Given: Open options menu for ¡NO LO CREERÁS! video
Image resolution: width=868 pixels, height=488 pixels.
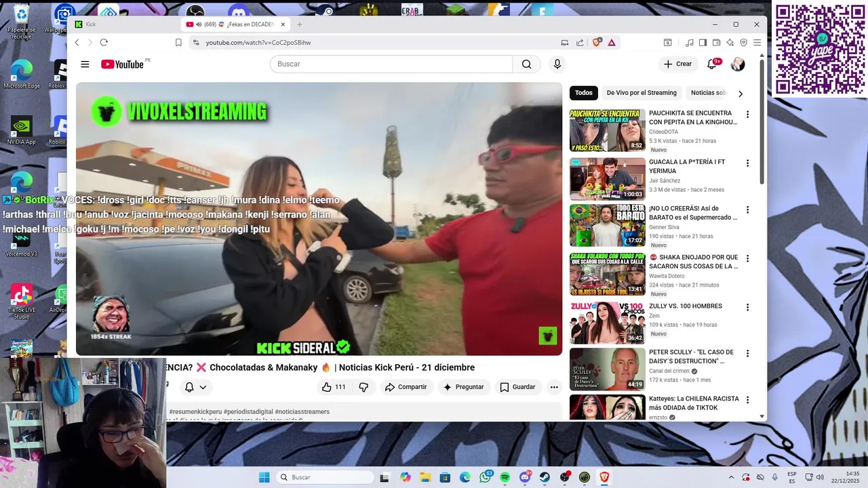Looking at the screenshot, I should [748, 209].
